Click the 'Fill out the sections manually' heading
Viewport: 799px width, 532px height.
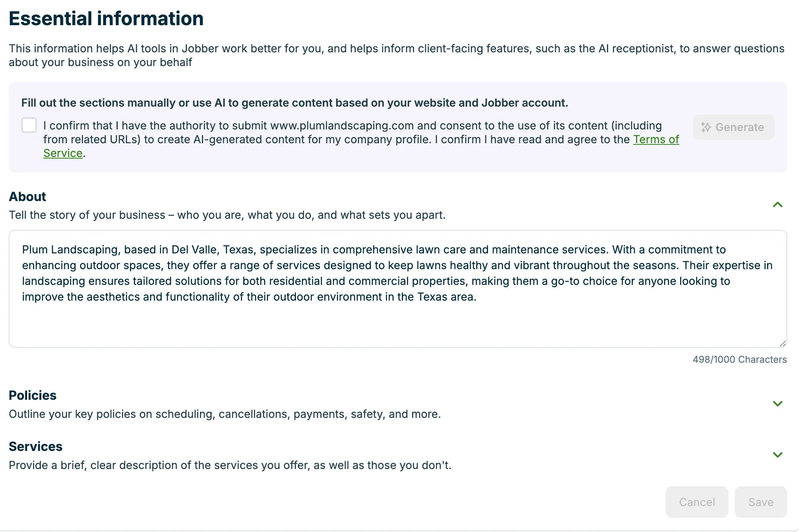295,103
